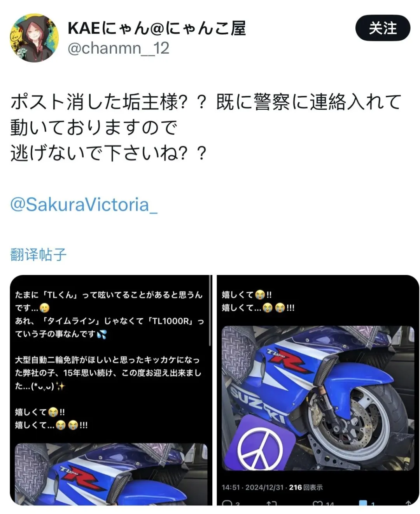This screenshot has width=420, height=514.
Task: Open the @SakuraVictoria_ mention link
Action: click(x=84, y=204)
